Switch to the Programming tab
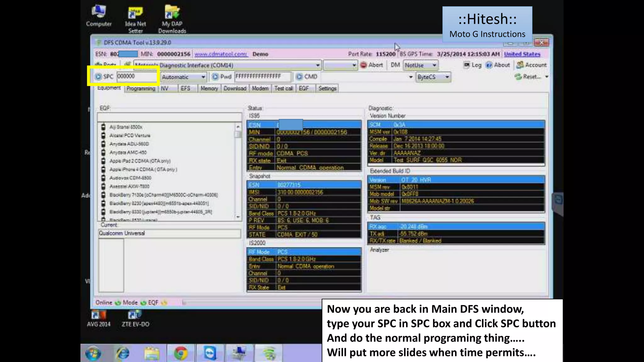The image size is (644, 362). pos(141,89)
